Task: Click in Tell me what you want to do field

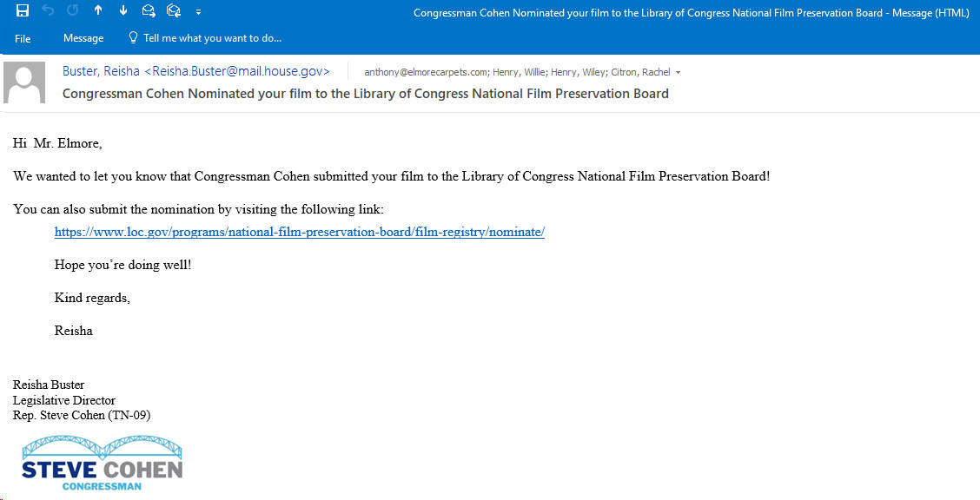Action: click(x=213, y=38)
